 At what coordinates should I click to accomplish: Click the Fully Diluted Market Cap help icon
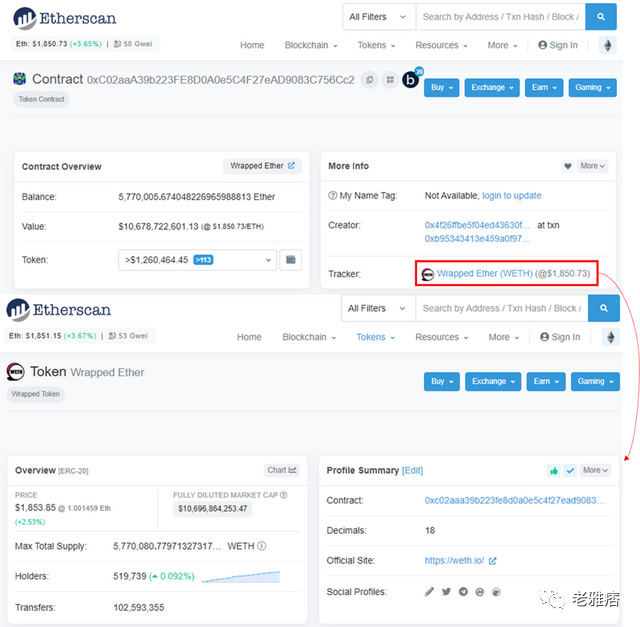pyautogui.click(x=284, y=495)
